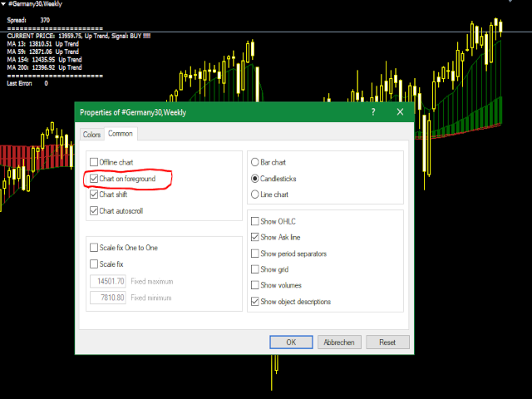Switch to the Colors tab

pos(91,135)
